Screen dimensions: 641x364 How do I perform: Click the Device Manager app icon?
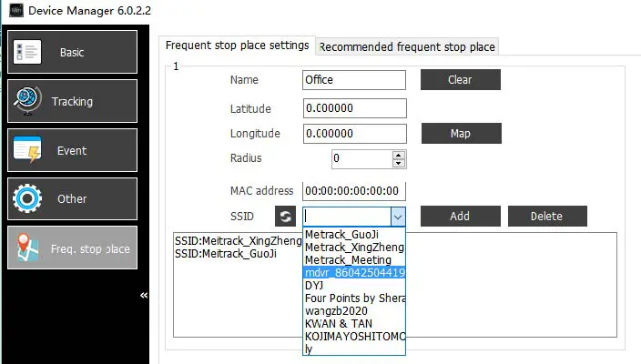click(16, 10)
